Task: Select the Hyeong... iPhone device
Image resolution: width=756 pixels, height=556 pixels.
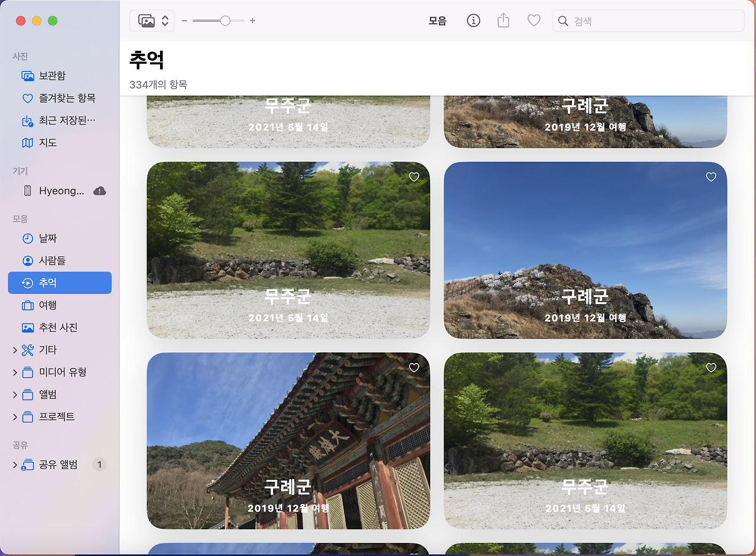Action: coord(60,191)
